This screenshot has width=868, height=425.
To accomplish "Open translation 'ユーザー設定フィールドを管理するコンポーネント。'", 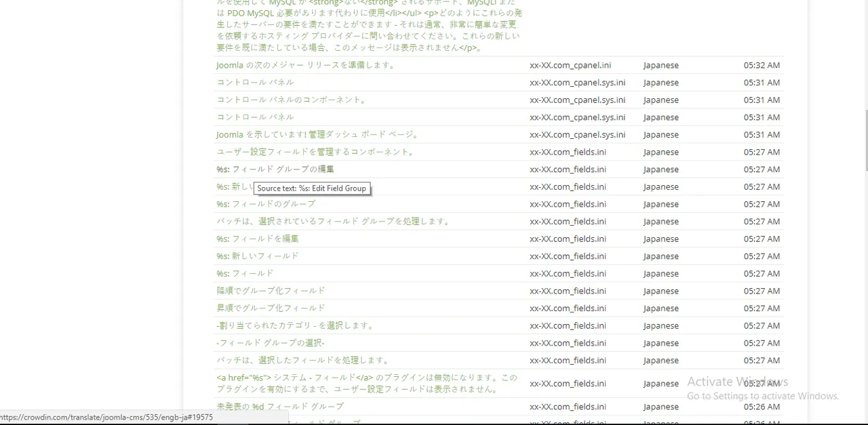I will 315,152.
